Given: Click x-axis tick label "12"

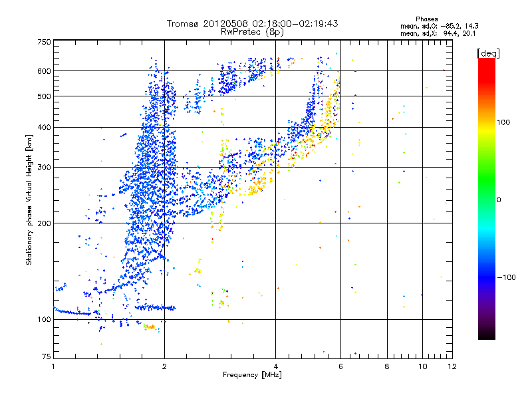Looking at the screenshot, I should pos(452,366).
